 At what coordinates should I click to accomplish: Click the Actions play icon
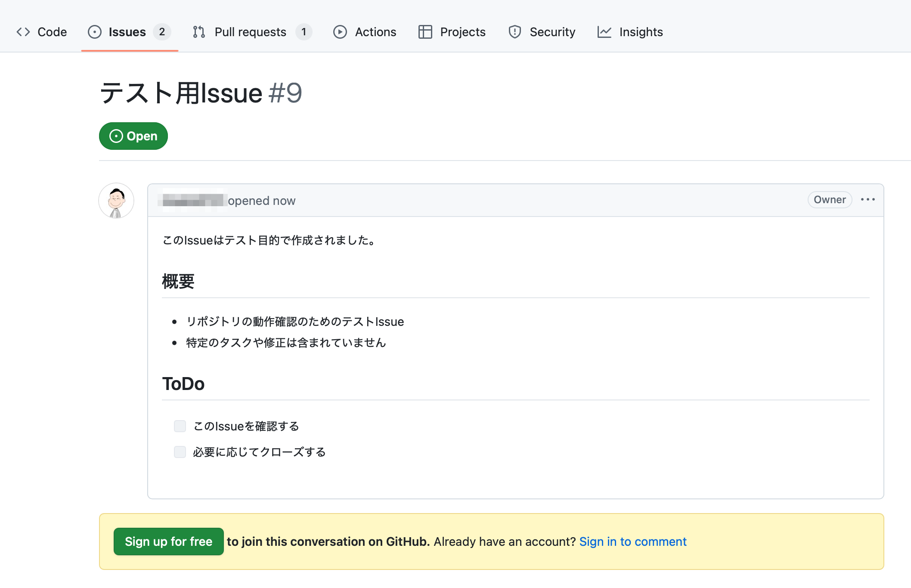(x=340, y=32)
